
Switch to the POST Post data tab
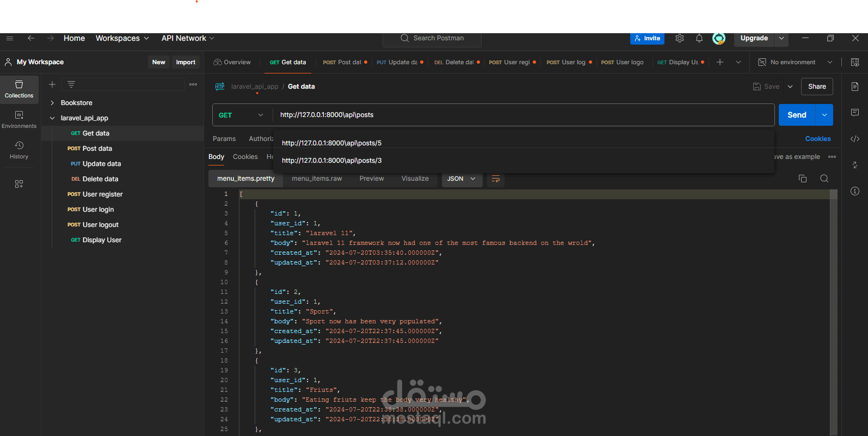tap(344, 62)
